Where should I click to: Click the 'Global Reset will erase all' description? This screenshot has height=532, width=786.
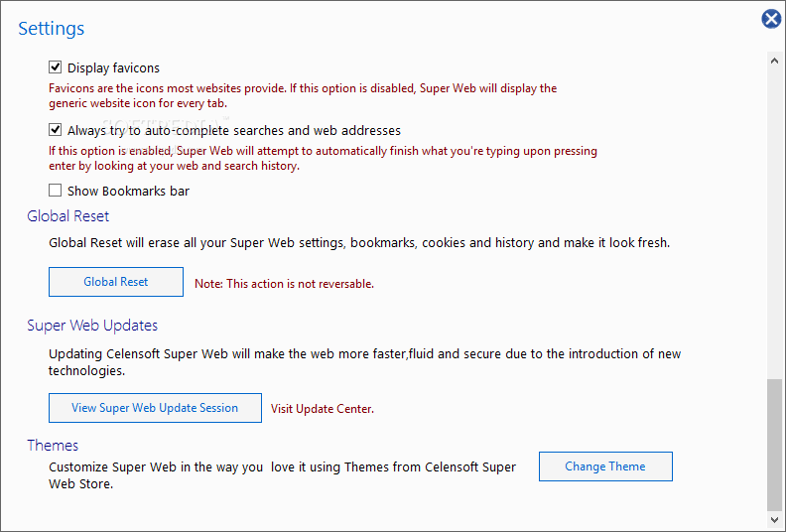(359, 243)
